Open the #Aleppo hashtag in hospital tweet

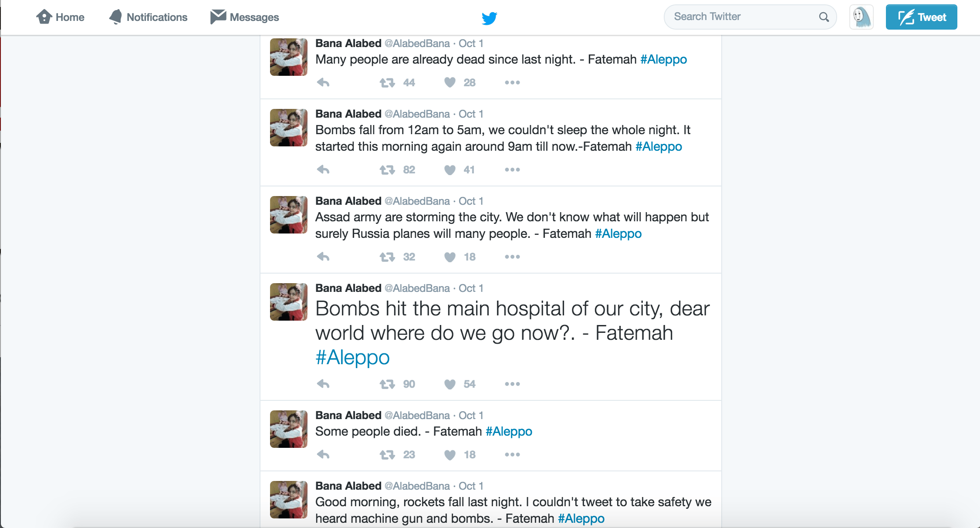tap(352, 358)
